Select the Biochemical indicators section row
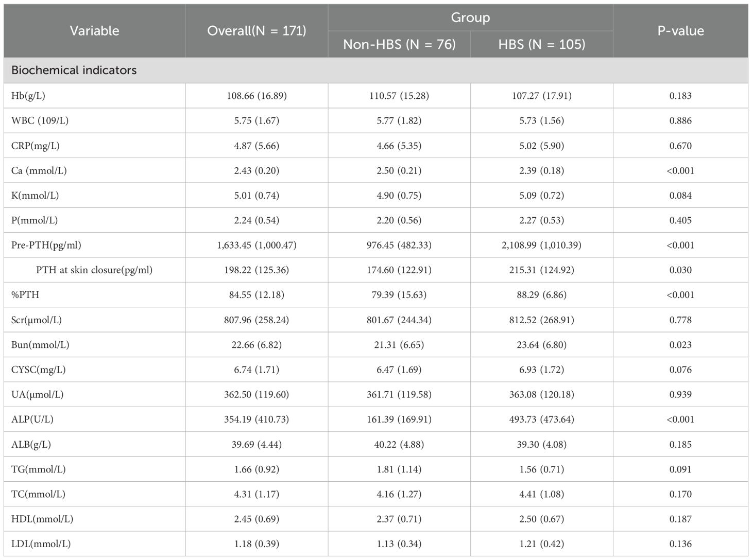 [x=74, y=71]
